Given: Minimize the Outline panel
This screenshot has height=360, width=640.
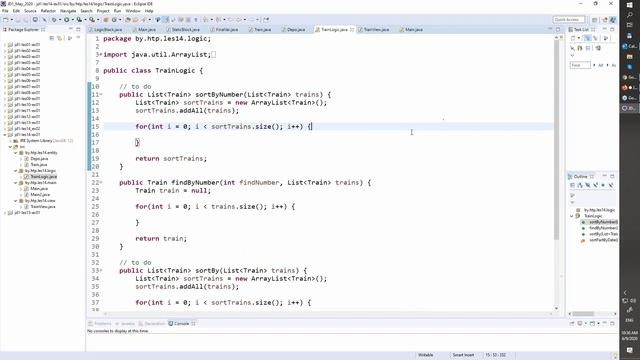Looking at the screenshot, I should 604,176.
